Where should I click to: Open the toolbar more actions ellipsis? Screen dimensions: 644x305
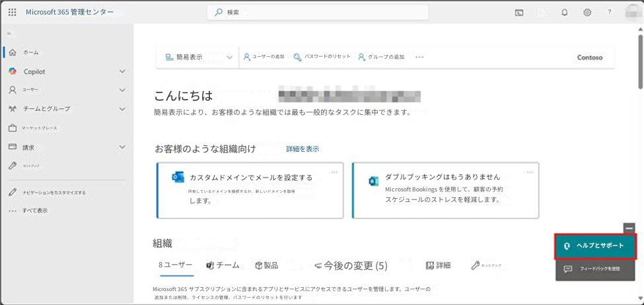(419, 57)
